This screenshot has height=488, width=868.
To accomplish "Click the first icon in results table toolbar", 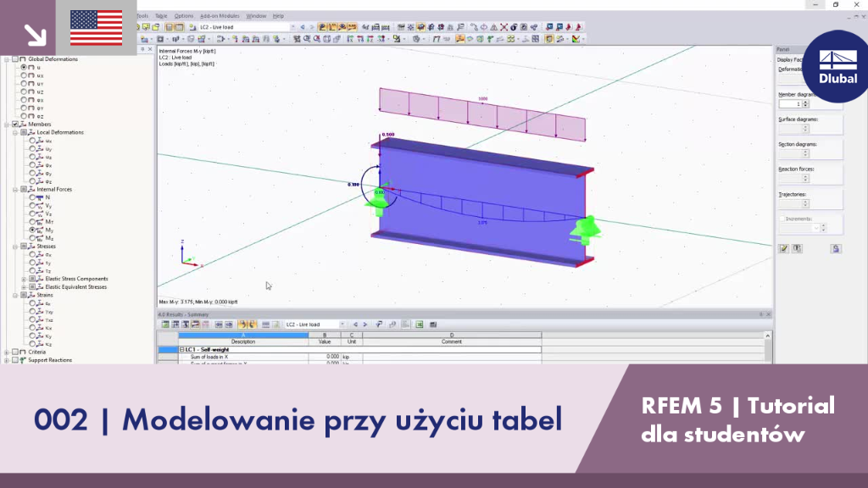I will coord(165,324).
